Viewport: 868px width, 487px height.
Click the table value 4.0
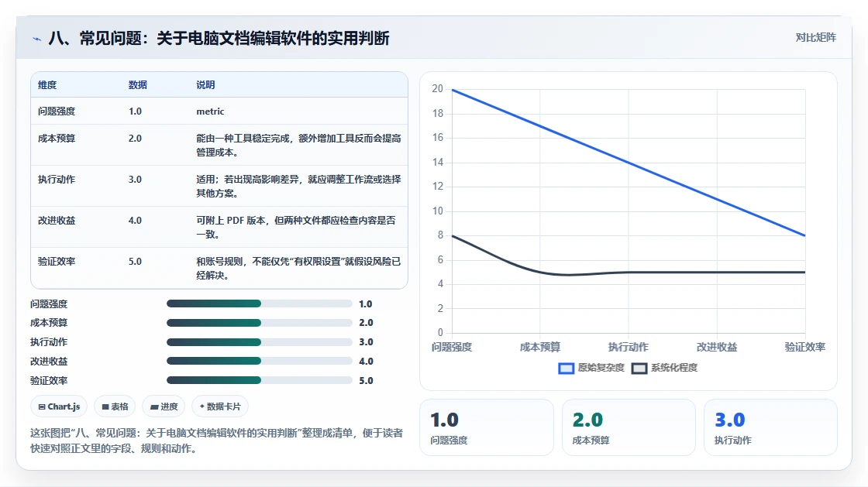[135, 220]
